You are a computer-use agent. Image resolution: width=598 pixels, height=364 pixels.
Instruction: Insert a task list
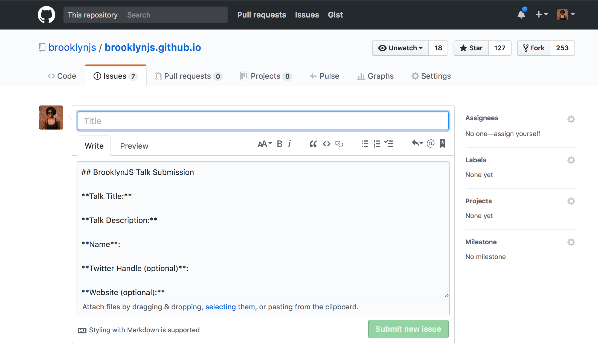tap(388, 144)
